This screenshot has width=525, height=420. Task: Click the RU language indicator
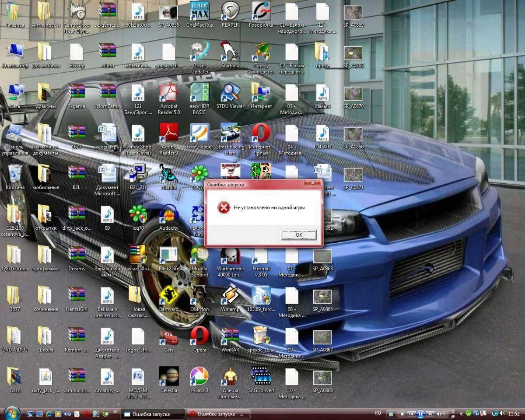(x=378, y=413)
